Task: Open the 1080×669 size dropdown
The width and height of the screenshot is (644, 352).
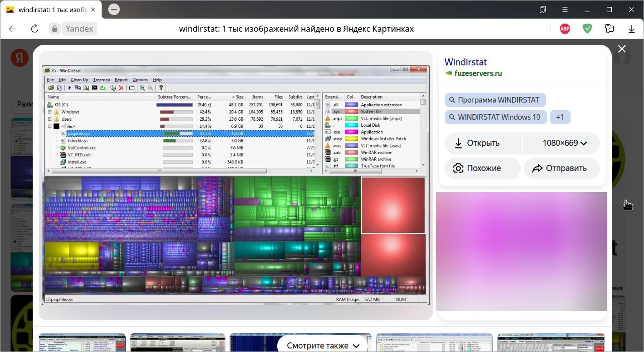Action: pyautogui.click(x=561, y=143)
